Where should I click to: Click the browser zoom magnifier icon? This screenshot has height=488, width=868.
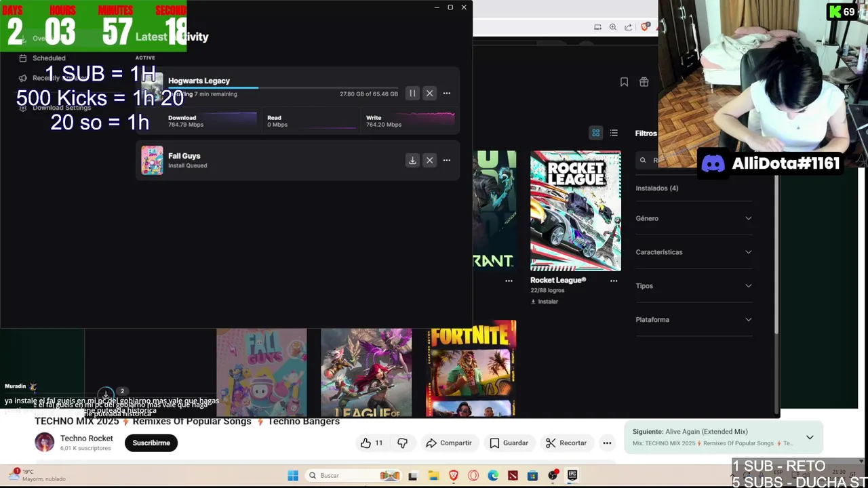tap(612, 27)
